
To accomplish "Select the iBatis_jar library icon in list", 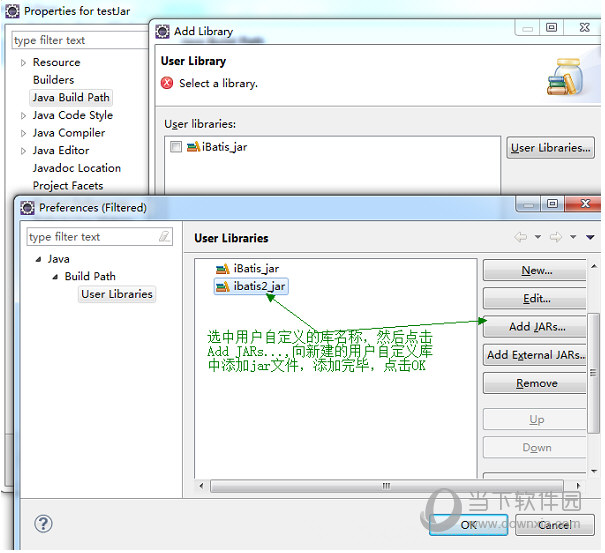I will click(x=221, y=269).
